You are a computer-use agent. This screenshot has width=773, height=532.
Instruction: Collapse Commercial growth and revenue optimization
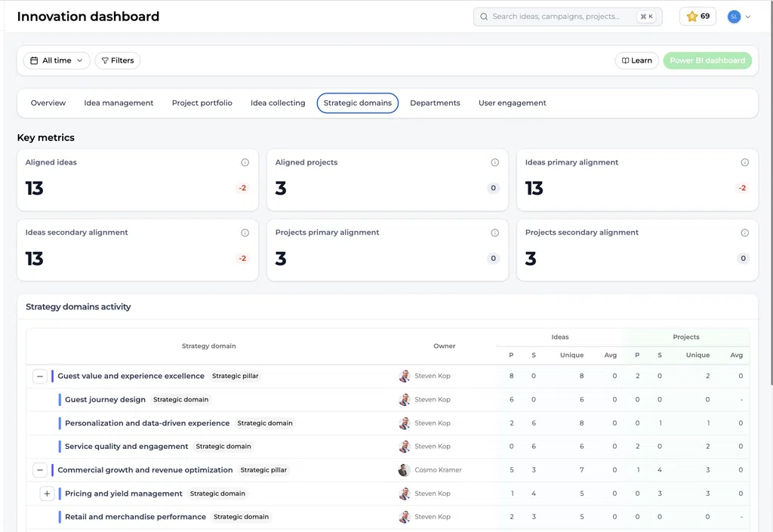[40, 470]
